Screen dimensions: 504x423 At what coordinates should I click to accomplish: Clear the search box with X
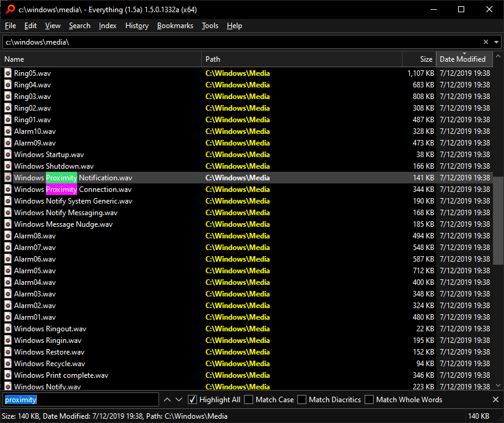(486, 42)
